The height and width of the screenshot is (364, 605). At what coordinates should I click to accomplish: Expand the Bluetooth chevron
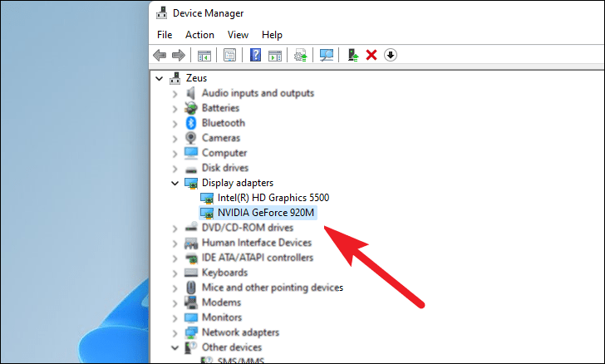[175, 124]
